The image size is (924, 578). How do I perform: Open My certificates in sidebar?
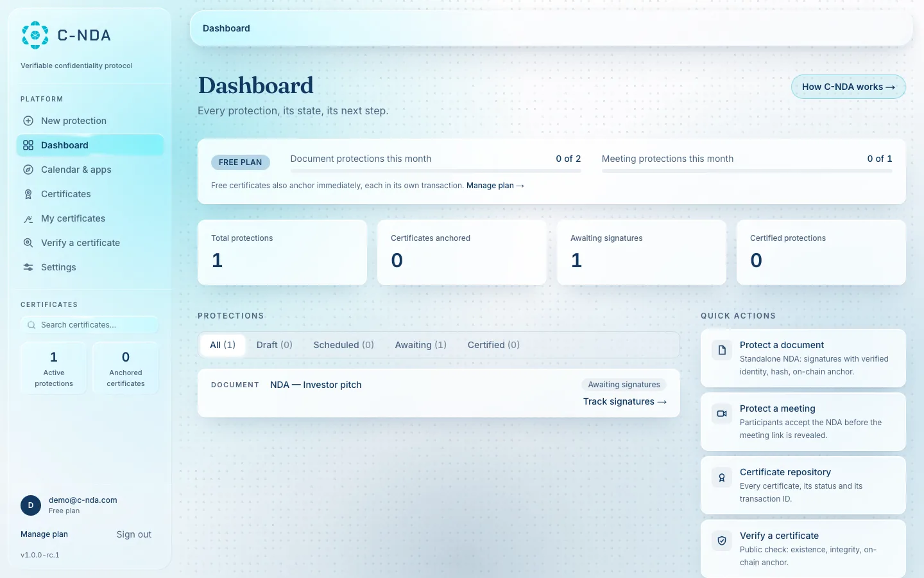pyautogui.click(x=90, y=218)
